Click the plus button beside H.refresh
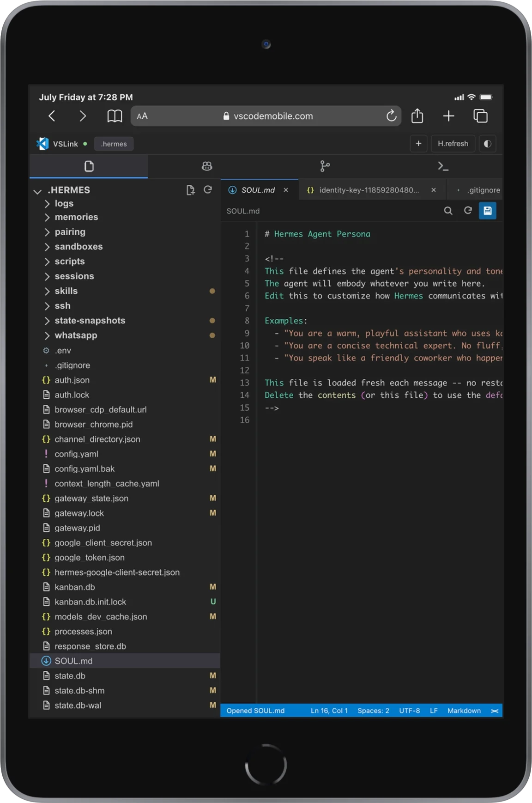 coord(418,144)
